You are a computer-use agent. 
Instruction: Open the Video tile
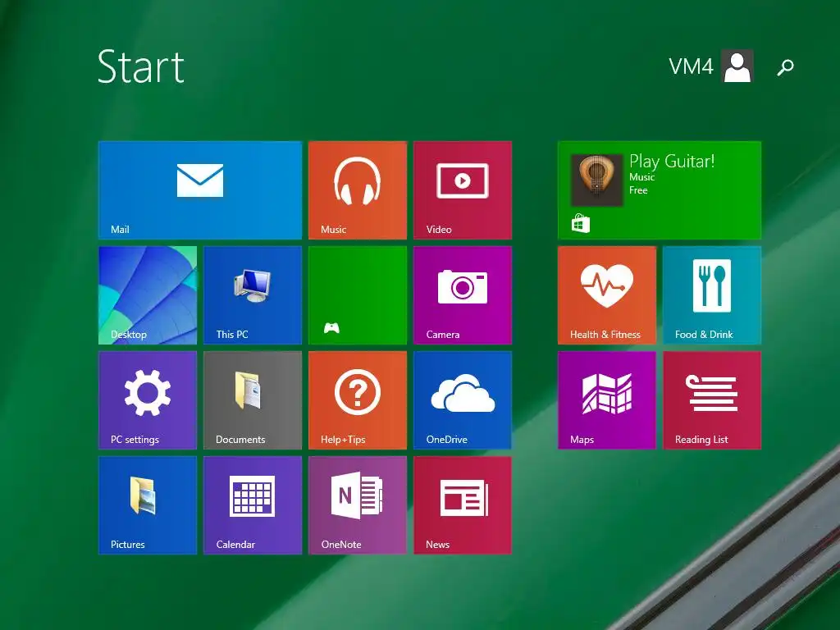click(463, 190)
